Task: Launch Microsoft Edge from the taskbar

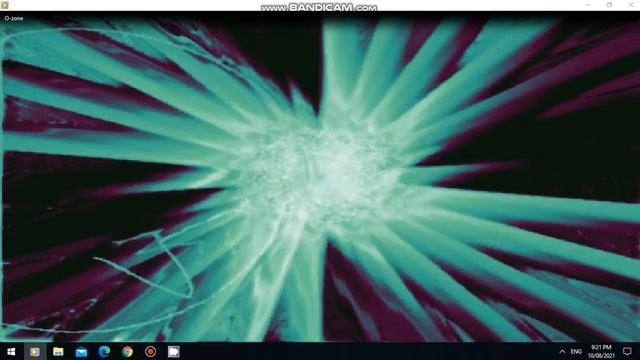Action: point(104,351)
